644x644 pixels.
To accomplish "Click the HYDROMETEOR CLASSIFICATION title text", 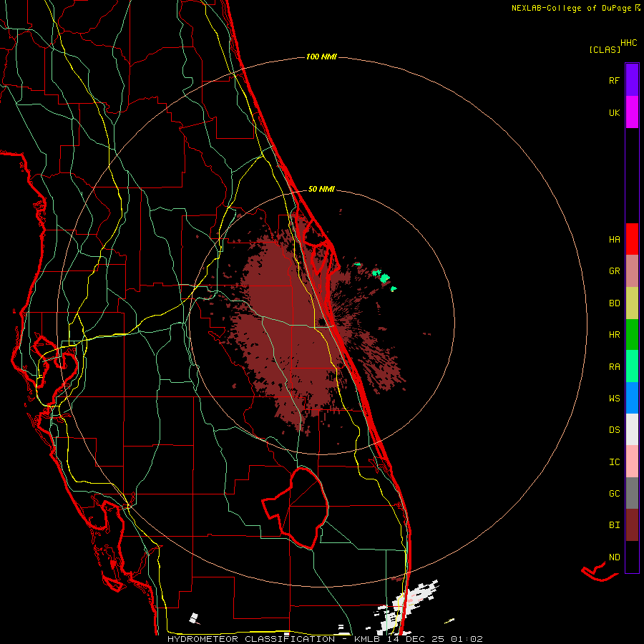I will (x=251, y=639).
